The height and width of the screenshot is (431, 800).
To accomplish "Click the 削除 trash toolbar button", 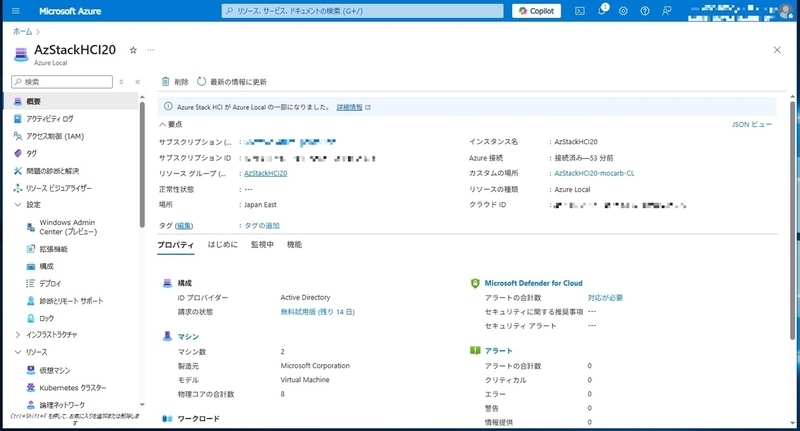I will tap(175, 82).
